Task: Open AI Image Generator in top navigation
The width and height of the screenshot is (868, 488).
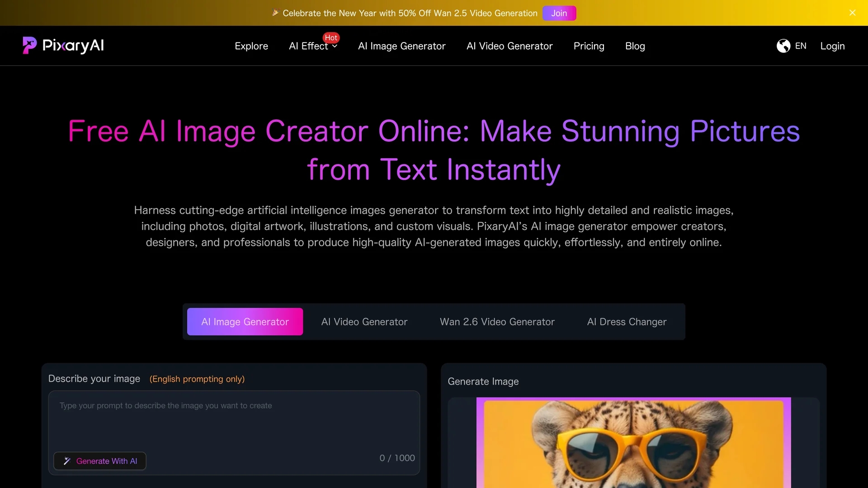Action: pyautogui.click(x=401, y=46)
